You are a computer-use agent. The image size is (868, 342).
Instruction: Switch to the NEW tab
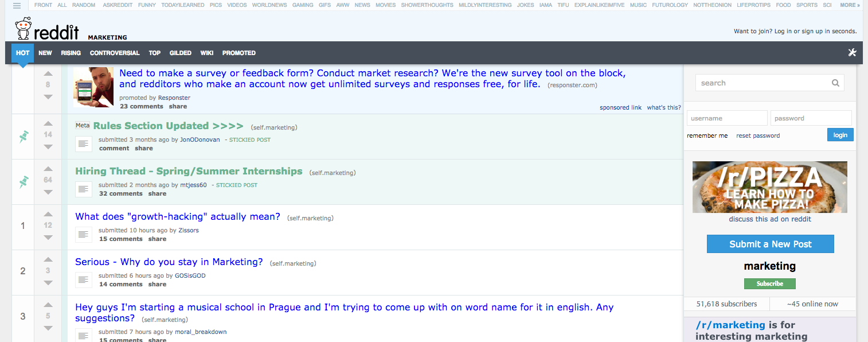45,53
